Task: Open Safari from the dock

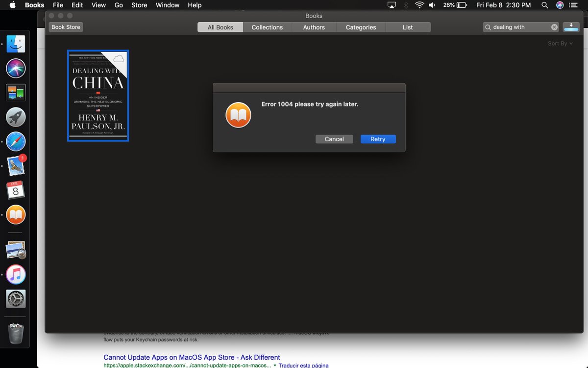Action: [x=16, y=142]
